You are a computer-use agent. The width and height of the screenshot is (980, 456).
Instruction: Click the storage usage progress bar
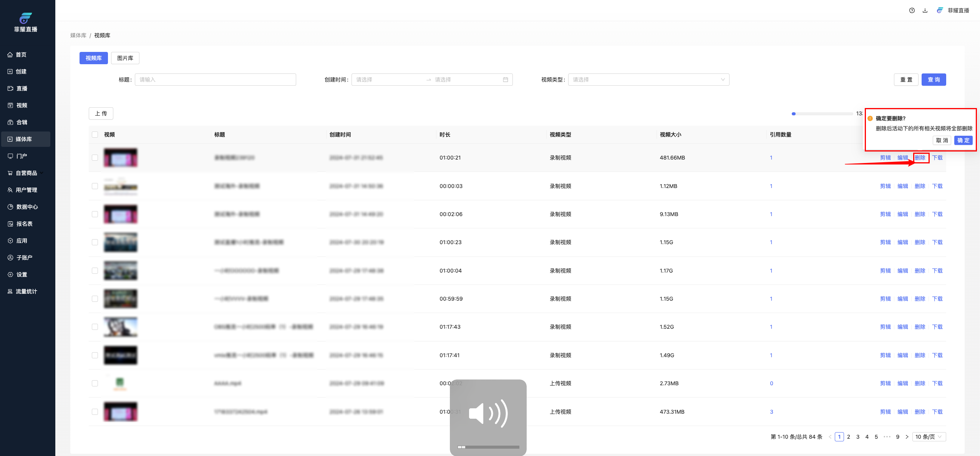pos(822,114)
